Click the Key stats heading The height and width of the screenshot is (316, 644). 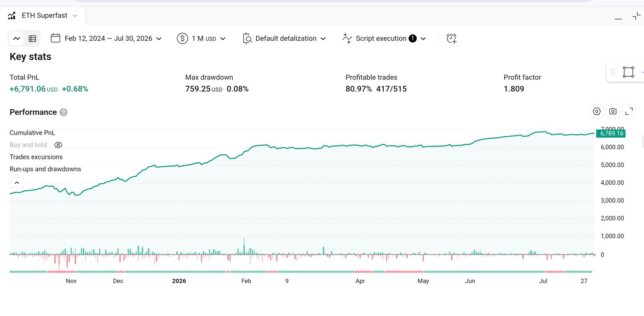pos(30,57)
